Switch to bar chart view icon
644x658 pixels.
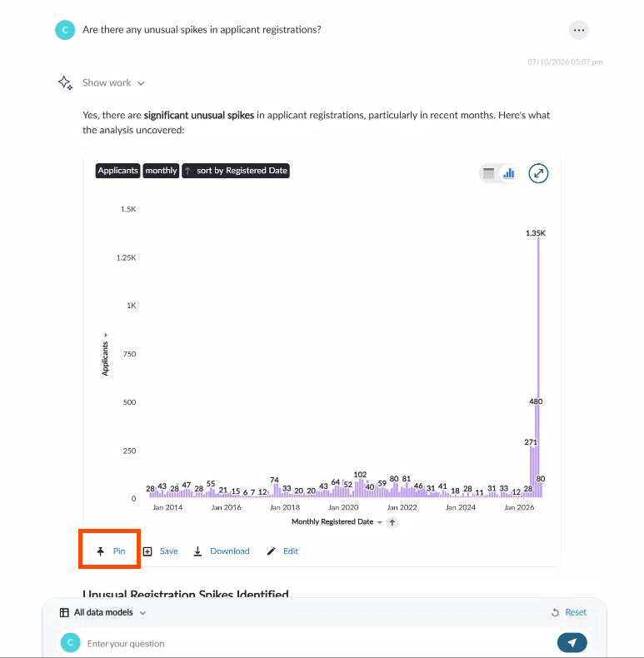point(509,173)
